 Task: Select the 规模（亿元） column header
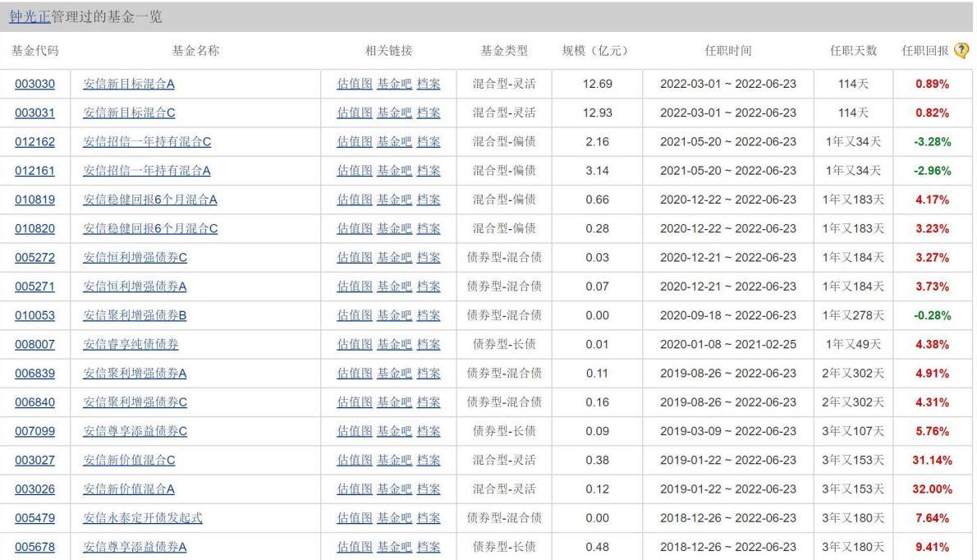pos(597,50)
